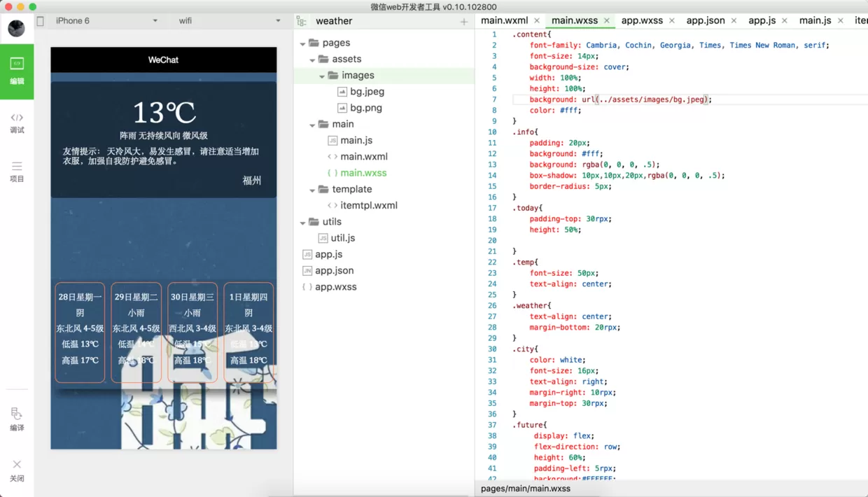Click line number 22 in the gutter
This screenshot has height=497, width=868.
pyautogui.click(x=492, y=262)
